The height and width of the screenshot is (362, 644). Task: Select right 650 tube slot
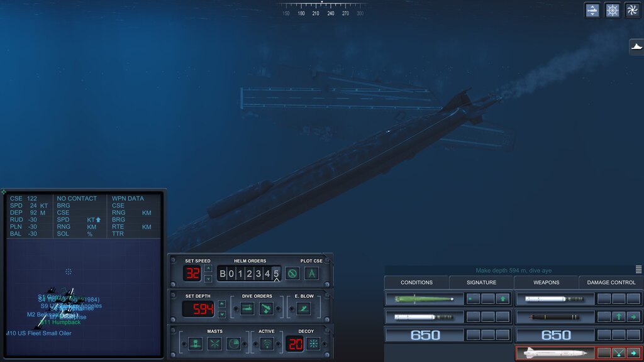click(555, 335)
